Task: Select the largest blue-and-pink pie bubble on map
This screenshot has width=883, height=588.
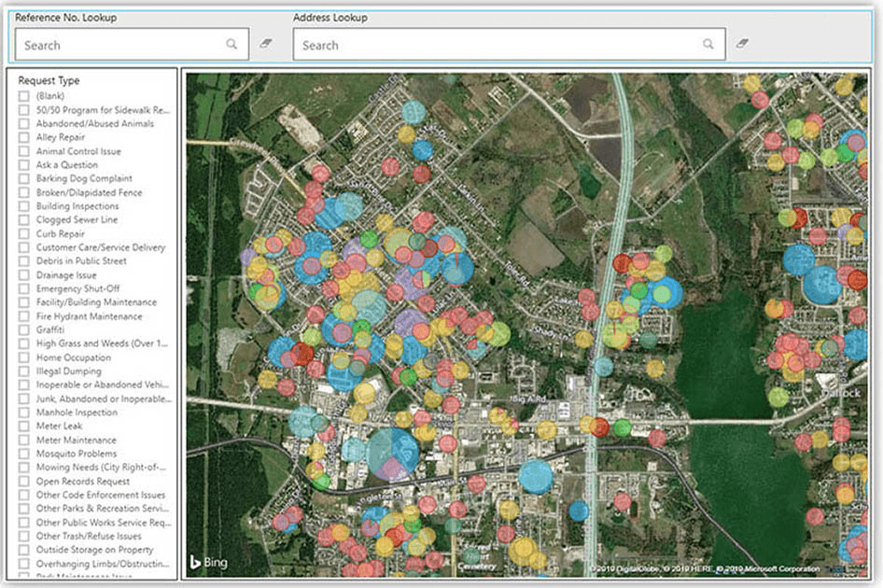Action: (392, 454)
